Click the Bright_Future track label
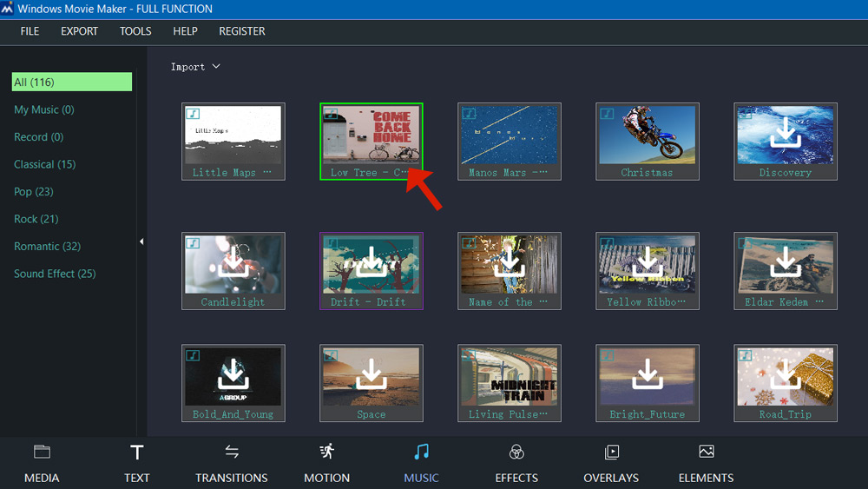This screenshot has width=868, height=489. tap(648, 415)
